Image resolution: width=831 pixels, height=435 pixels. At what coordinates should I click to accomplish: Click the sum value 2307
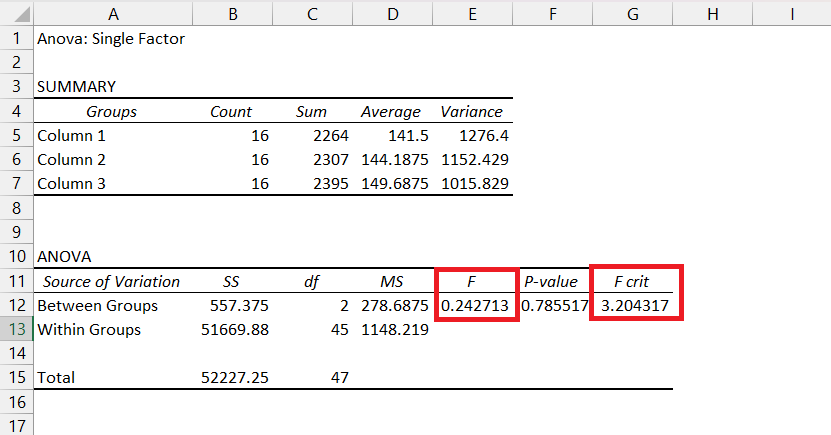point(331,159)
